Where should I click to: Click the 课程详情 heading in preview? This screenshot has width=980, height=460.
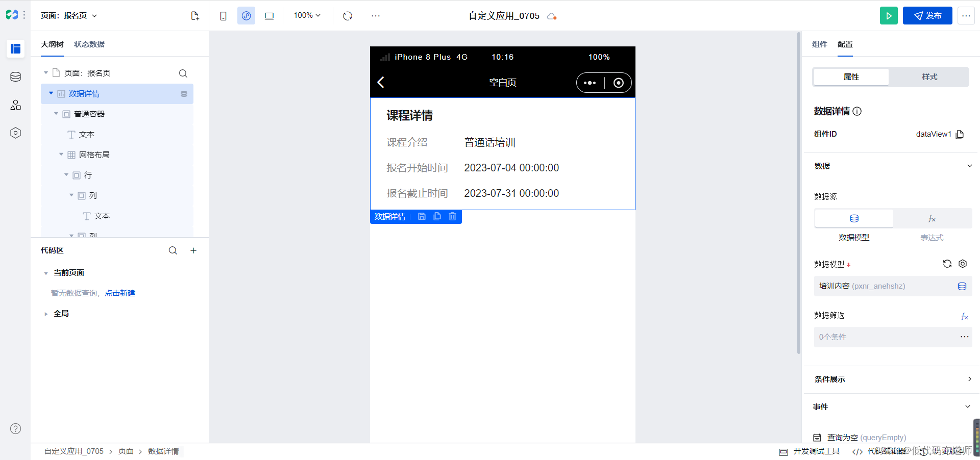tap(409, 116)
